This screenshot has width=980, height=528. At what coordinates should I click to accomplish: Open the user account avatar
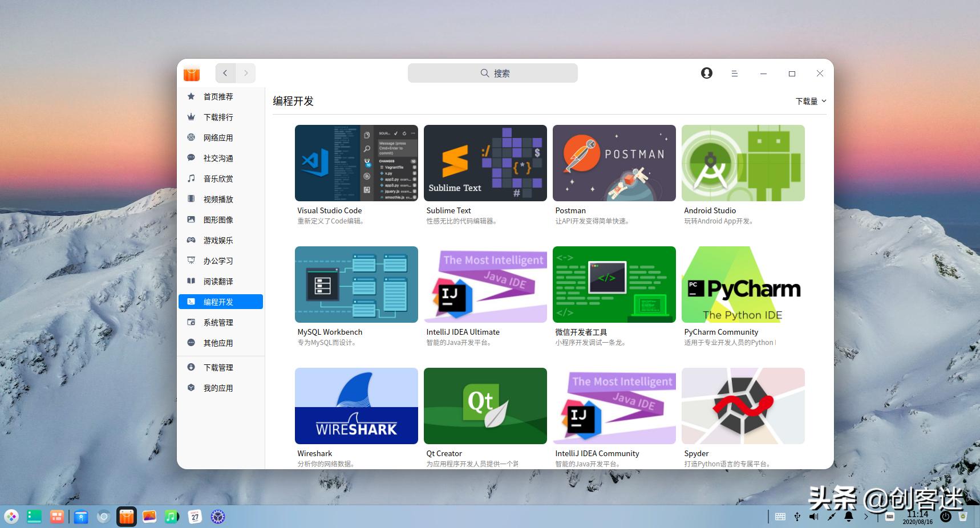[x=706, y=73]
